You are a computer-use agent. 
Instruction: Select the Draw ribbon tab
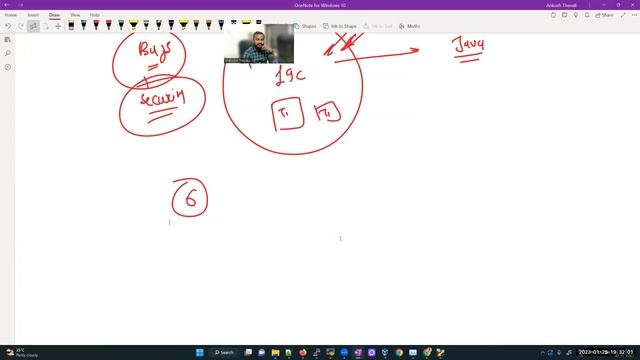[54, 15]
